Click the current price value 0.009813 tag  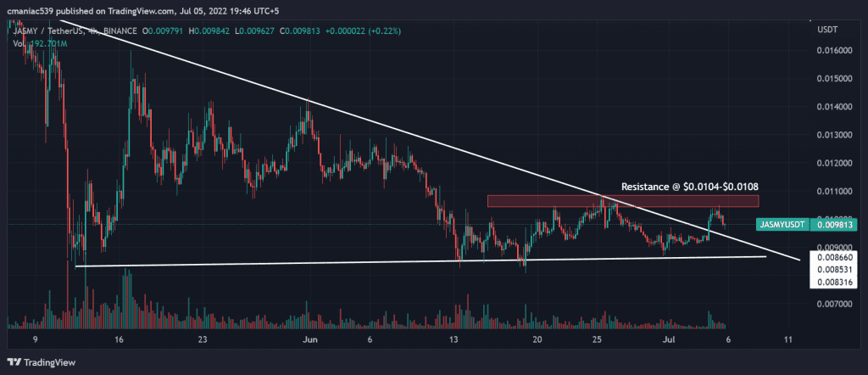tap(835, 224)
